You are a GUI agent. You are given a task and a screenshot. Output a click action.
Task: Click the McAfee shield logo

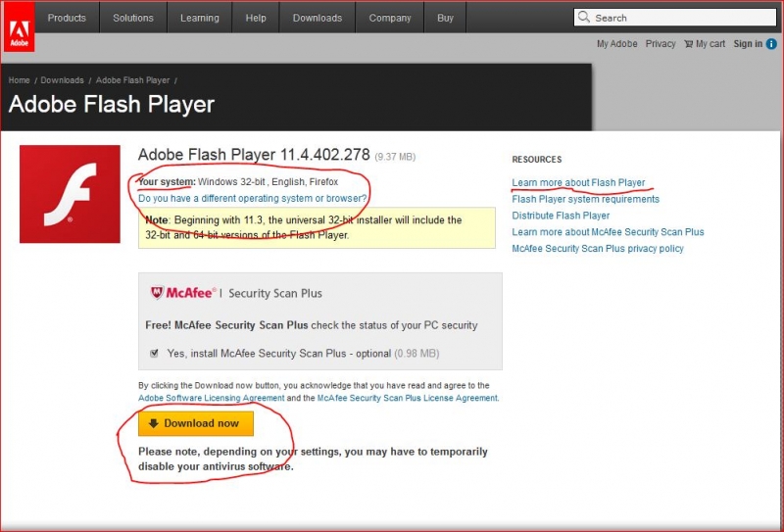pos(156,293)
